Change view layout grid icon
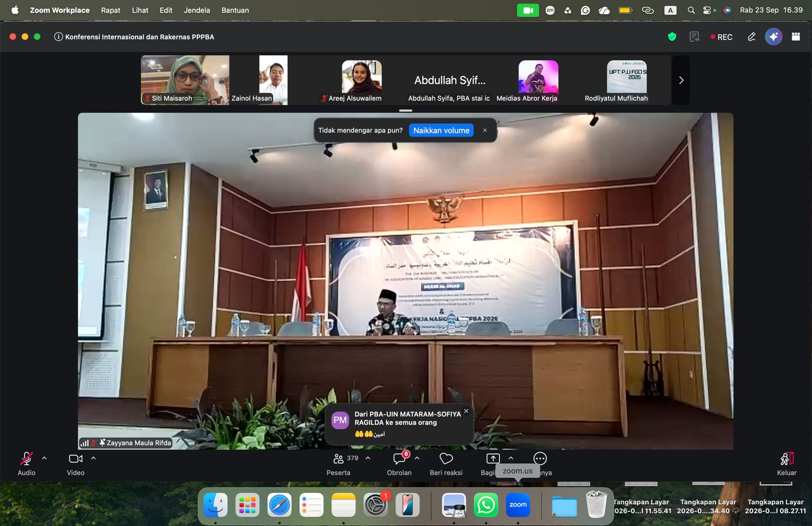This screenshot has height=526, width=812. pyautogui.click(x=796, y=37)
